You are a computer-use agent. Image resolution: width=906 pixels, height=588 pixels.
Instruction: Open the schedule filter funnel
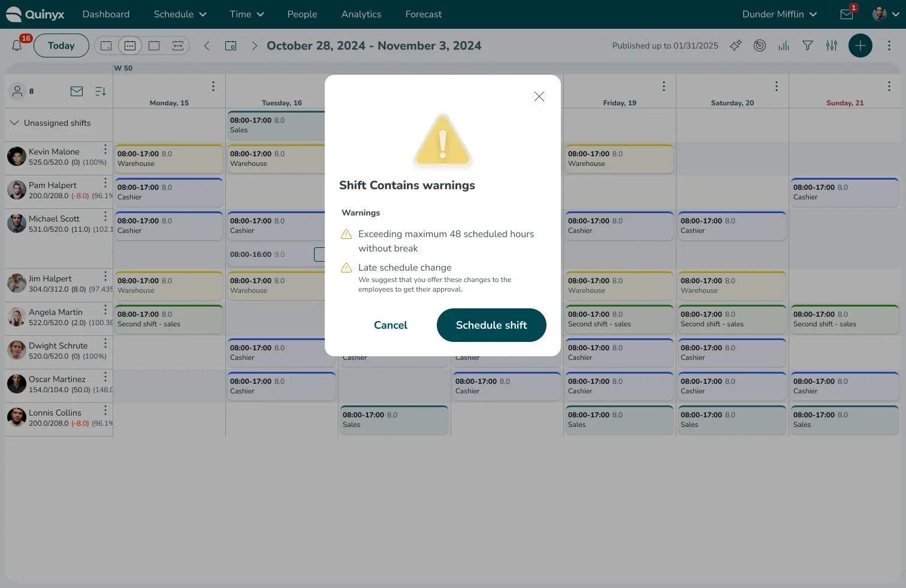808,46
